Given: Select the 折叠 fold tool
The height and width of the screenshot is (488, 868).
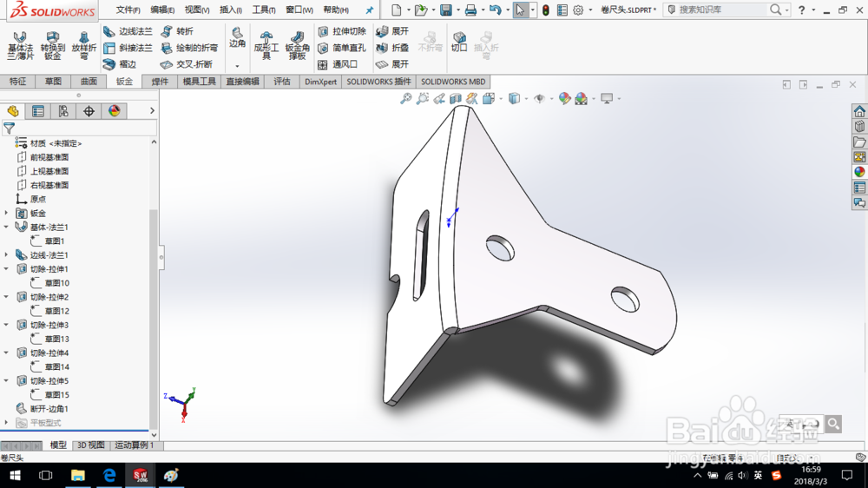Looking at the screenshot, I should 392,48.
